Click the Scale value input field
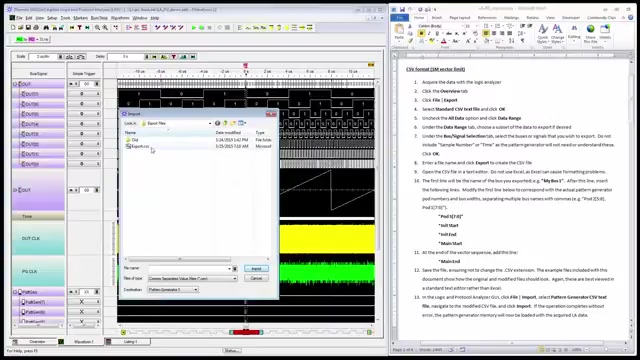640x360 pixels. click(43, 57)
